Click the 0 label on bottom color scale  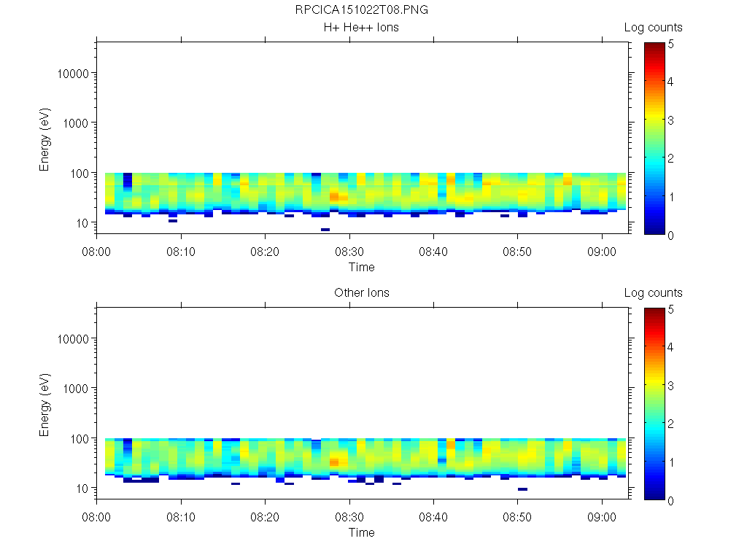pyautogui.click(x=671, y=500)
